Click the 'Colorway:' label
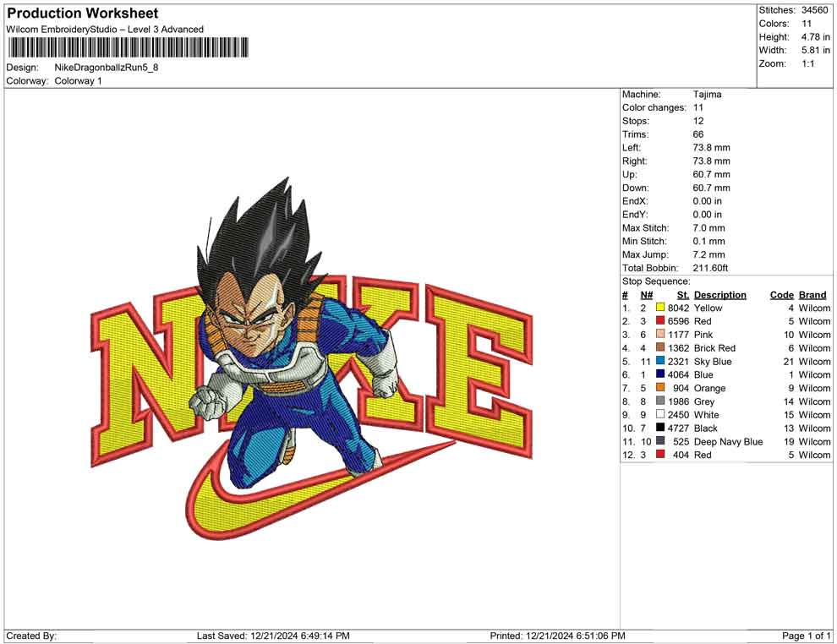 [x=27, y=81]
